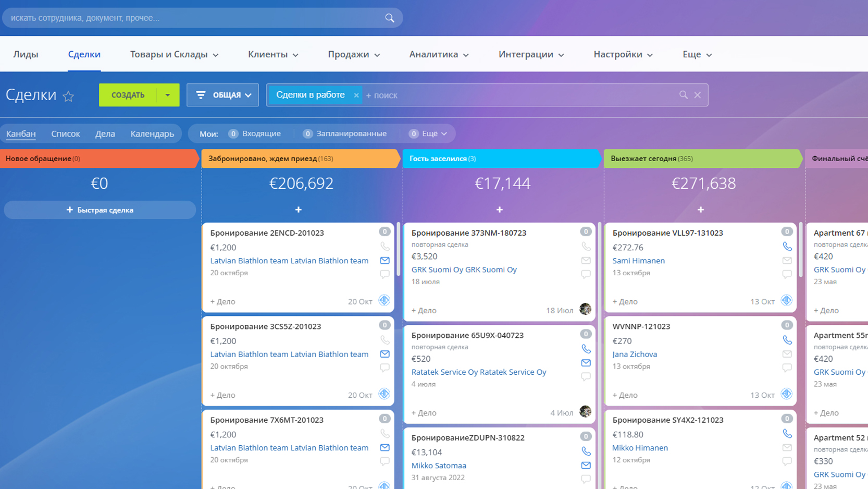Screen dimensions: 868x489
Task: Click the responsible user avatar on 65U9X-040723 card
Action: tap(586, 412)
